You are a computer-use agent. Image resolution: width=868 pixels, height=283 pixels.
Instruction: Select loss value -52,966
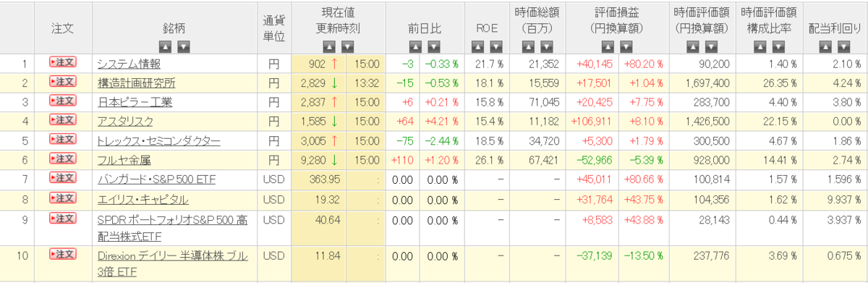(594, 160)
